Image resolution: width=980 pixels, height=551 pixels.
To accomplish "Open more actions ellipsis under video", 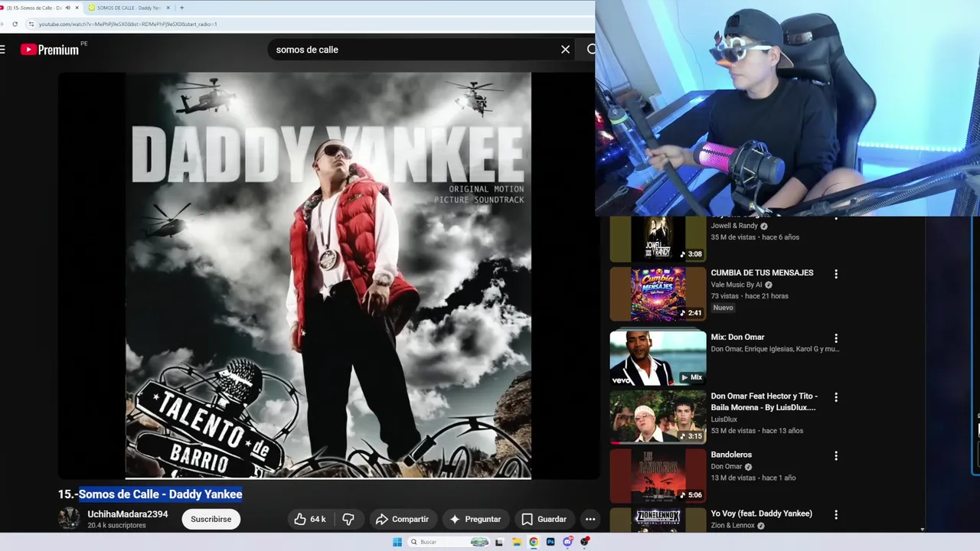I will click(590, 519).
